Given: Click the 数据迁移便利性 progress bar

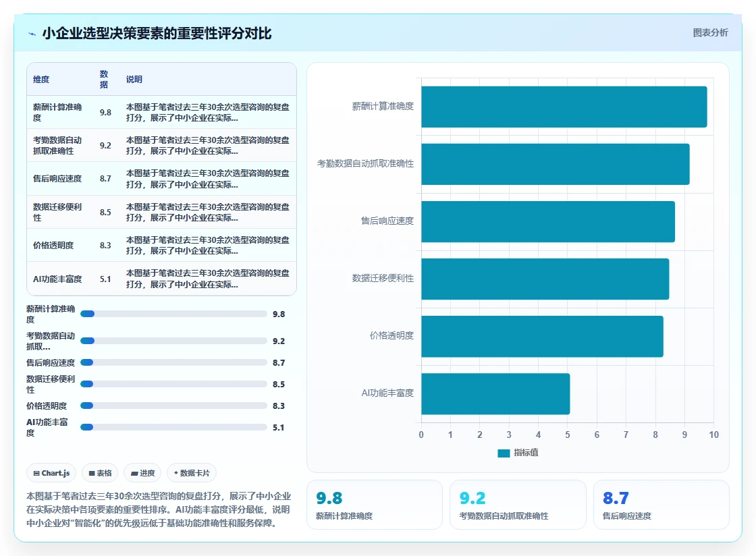Looking at the screenshot, I should click(173, 385).
